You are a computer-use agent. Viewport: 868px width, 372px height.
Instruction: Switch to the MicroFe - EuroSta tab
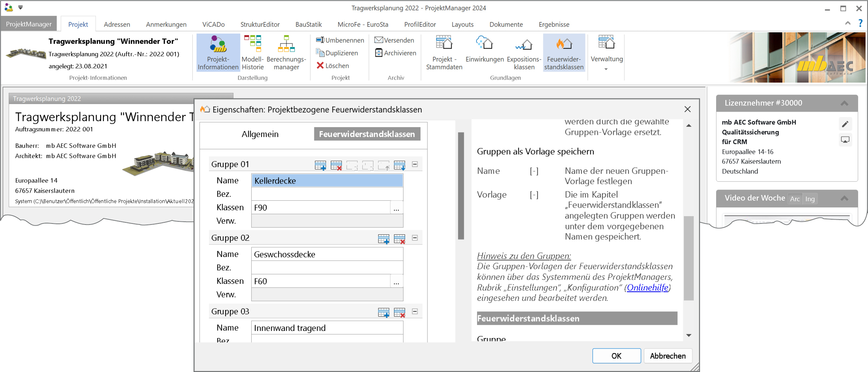363,24
